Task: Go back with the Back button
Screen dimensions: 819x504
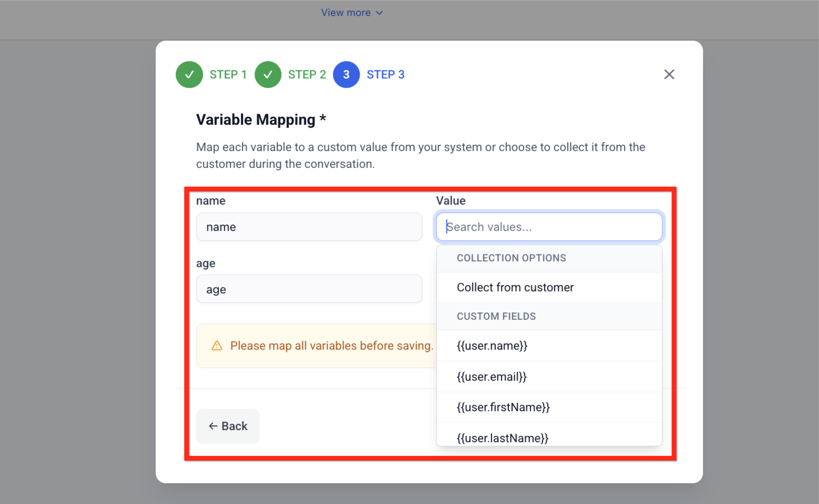Action: click(x=228, y=426)
